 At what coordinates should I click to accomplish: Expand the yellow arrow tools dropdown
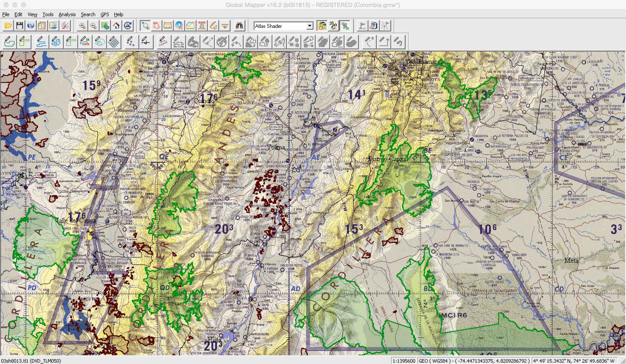pos(224,26)
